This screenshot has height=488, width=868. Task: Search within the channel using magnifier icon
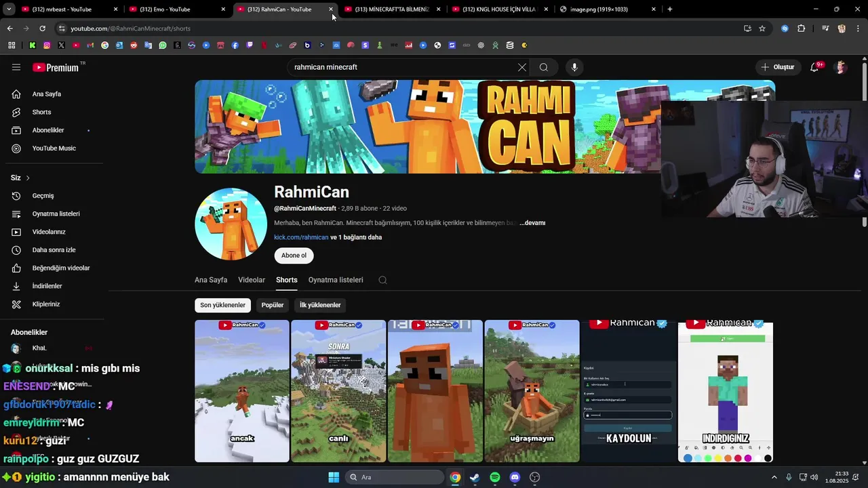[382, 280]
